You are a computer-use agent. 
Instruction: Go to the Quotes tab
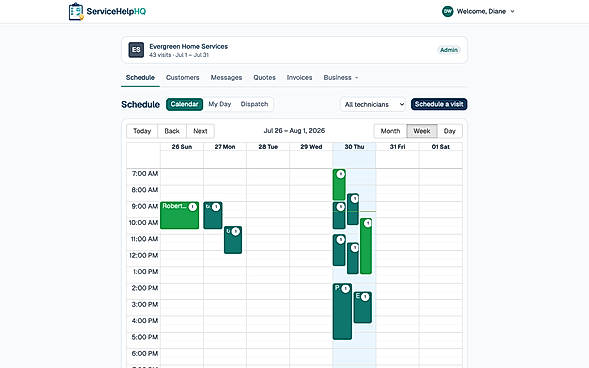[x=264, y=77]
